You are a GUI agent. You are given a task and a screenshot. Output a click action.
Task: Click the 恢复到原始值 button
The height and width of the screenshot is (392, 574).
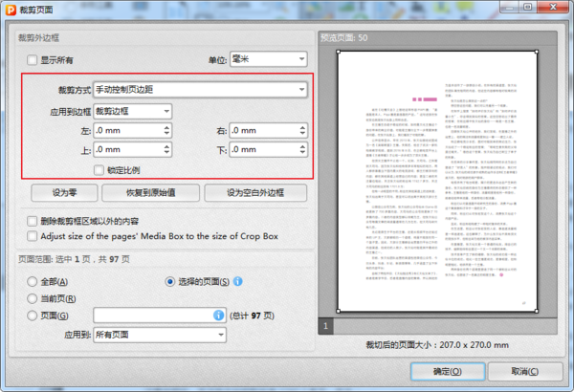(x=150, y=192)
